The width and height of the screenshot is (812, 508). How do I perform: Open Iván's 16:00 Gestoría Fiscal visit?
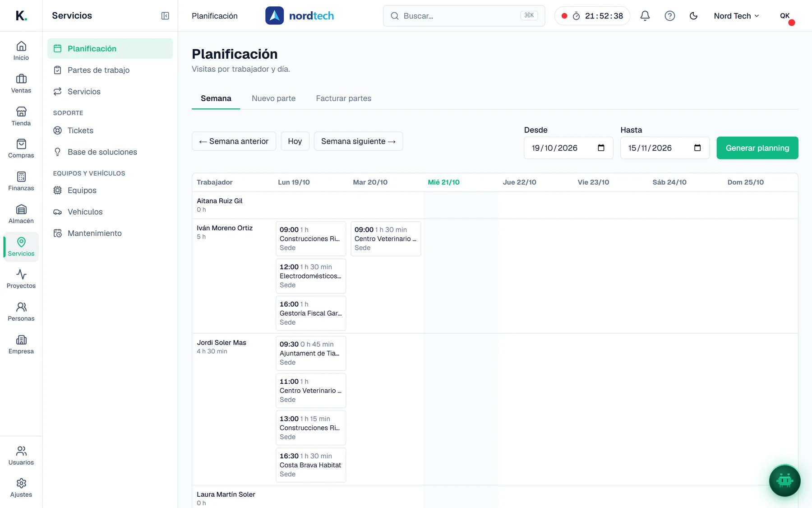pos(311,313)
